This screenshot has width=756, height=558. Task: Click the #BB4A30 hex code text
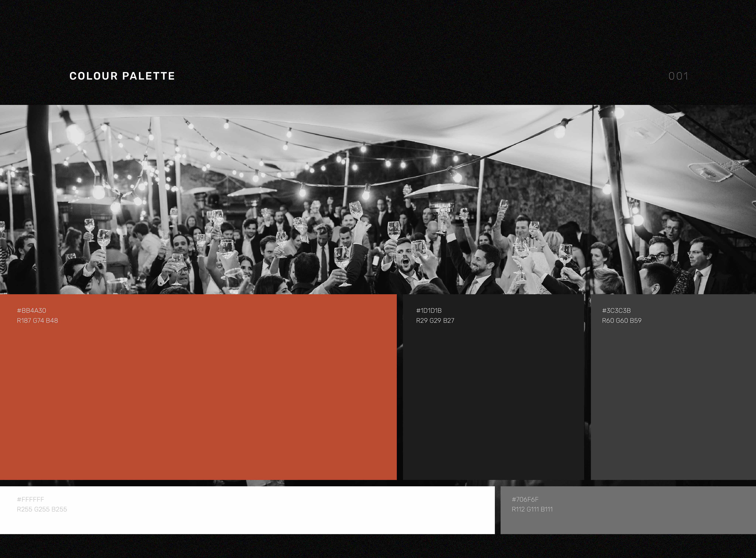point(31,310)
